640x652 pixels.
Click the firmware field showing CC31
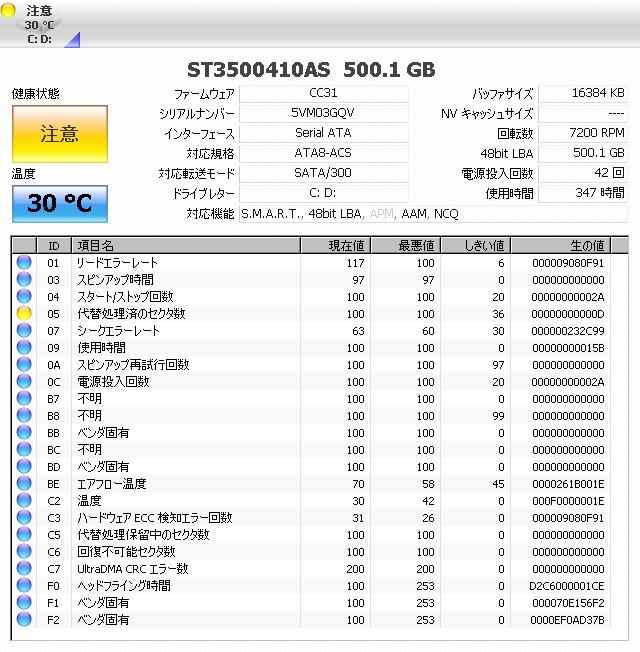324,94
